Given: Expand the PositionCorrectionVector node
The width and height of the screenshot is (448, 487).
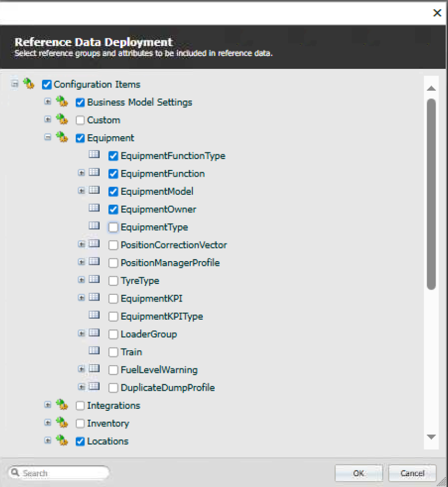Looking at the screenshot, I should click(81, 245).
